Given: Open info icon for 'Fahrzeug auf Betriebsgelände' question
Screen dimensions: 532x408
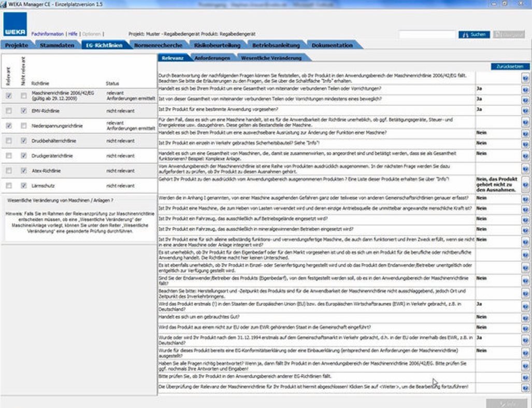Looking at the screenshot, I should click(526, 220).
